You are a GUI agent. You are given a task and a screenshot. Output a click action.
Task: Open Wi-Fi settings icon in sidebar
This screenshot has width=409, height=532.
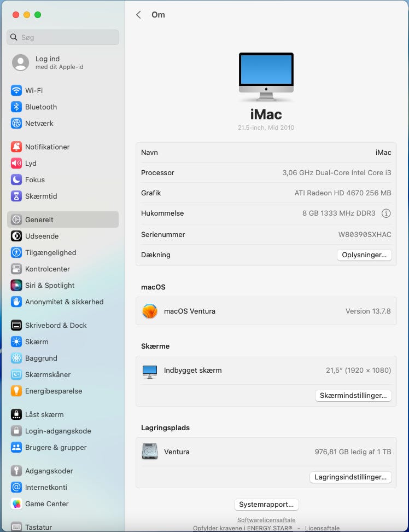[16, 91]
